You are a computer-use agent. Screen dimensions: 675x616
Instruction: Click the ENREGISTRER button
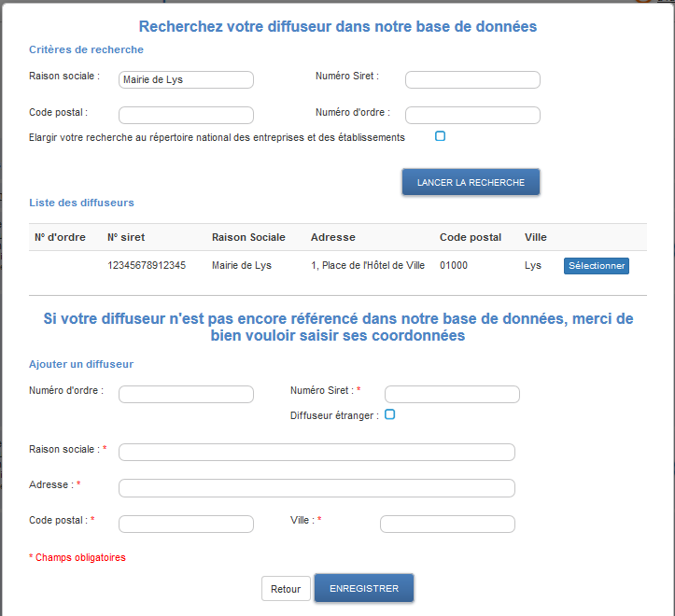click(364, 588)
